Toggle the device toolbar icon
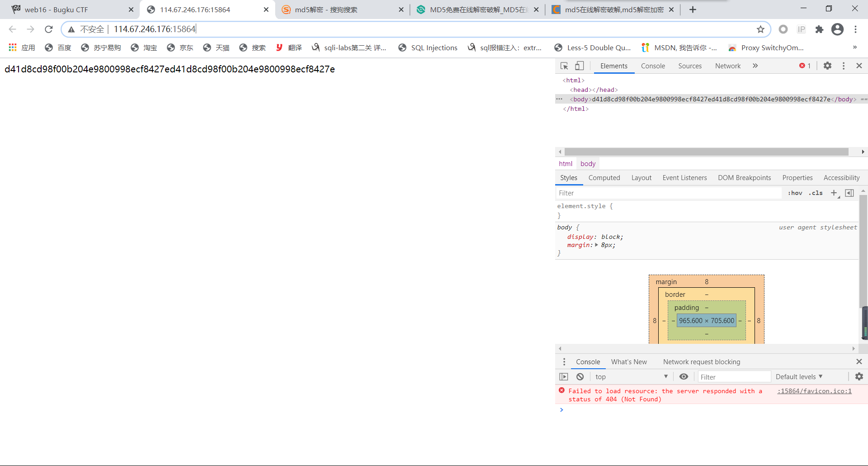Viewport: 868px width, 466px height. 579,66
